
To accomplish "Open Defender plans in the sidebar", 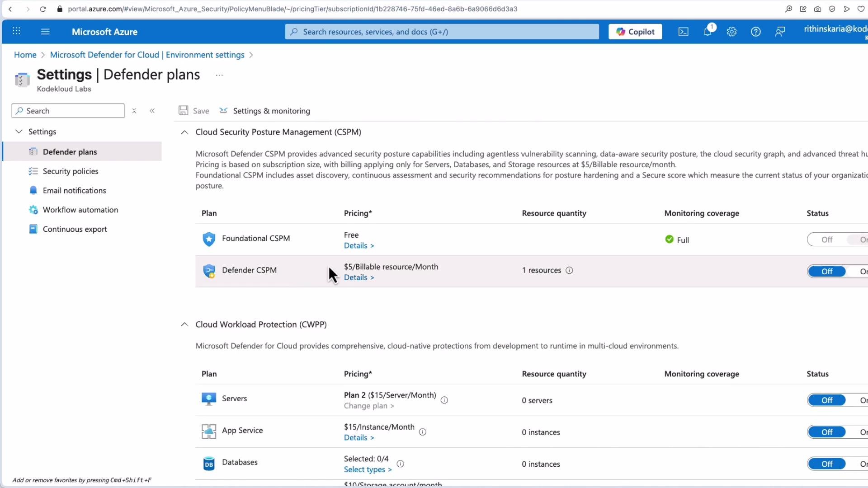I will point(82,151).
